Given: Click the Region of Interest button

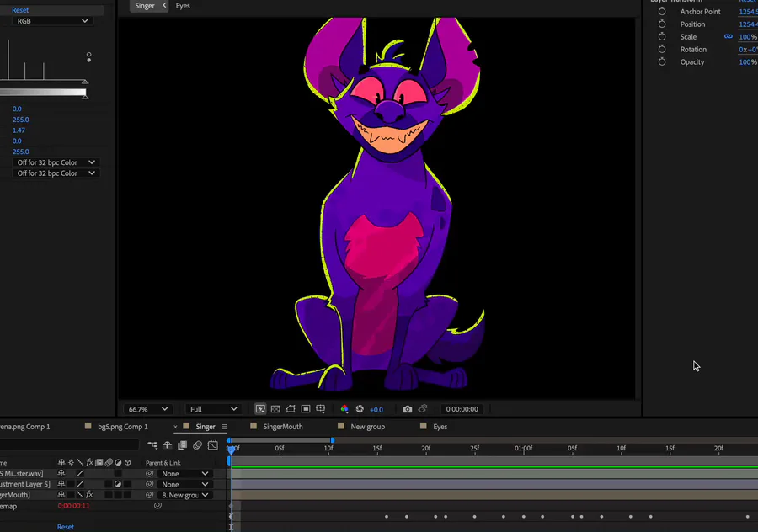Looking at the screenshot, I should (x=306, y=409).
